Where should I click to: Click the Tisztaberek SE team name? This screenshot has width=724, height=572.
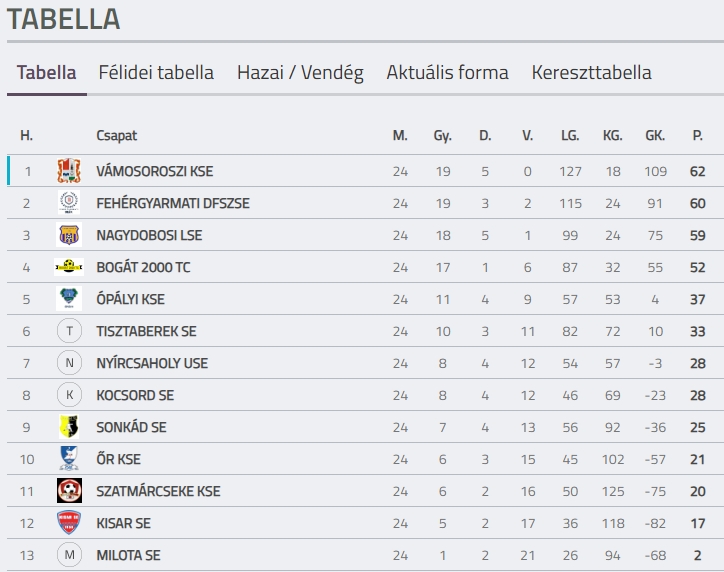pyautogui.click(x=146, y=331)
